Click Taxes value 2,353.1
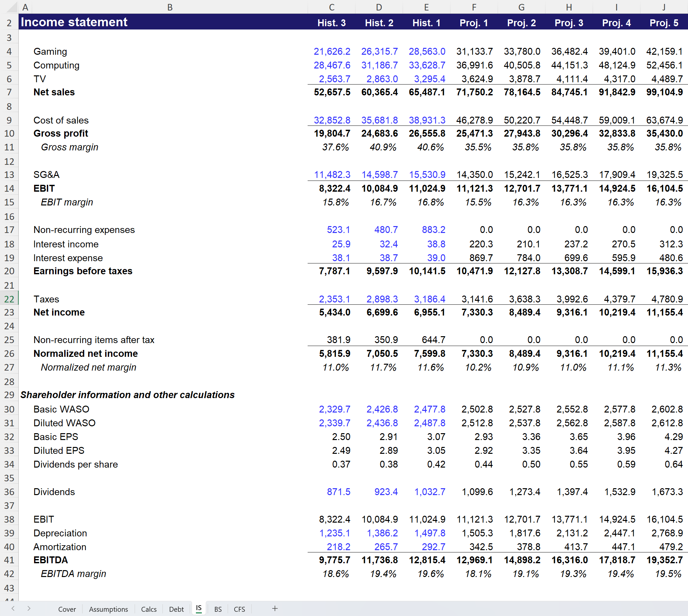This screenshot has height=616, width=688. (334, 299)
